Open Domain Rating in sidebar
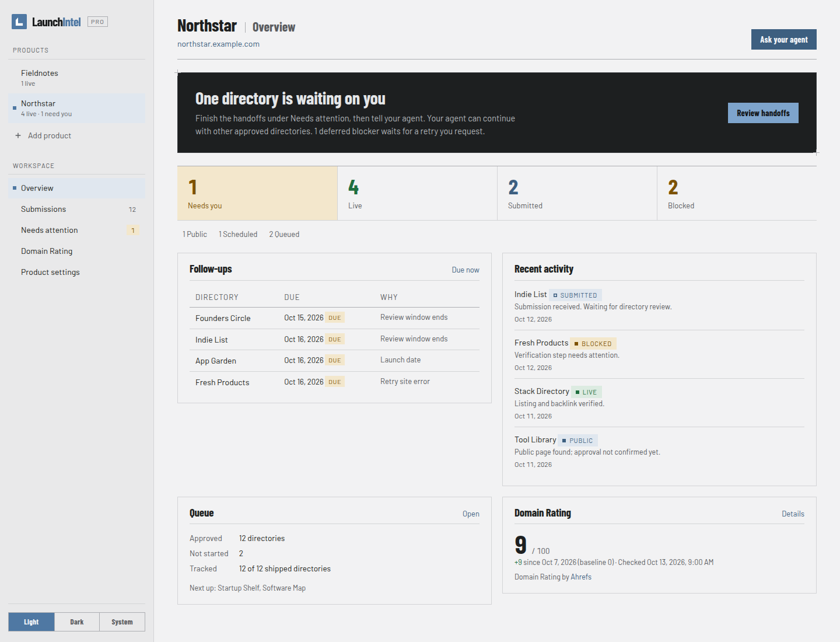This screenshot has height=642, width=840. [x=77, y=251]
